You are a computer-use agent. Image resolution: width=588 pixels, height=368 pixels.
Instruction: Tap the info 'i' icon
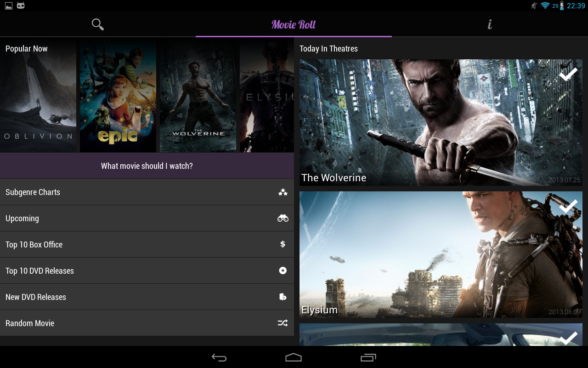pyautogui.click(x=490, y=24)
